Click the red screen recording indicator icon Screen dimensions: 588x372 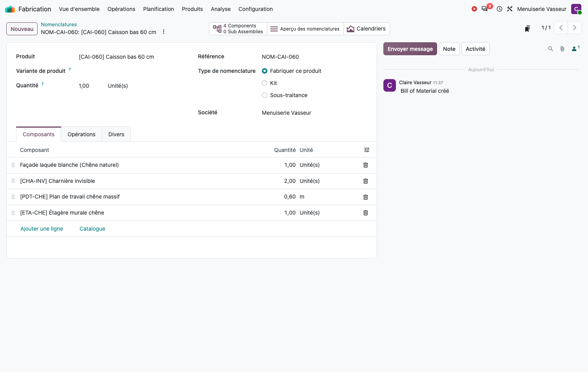(x=474, y=9)
